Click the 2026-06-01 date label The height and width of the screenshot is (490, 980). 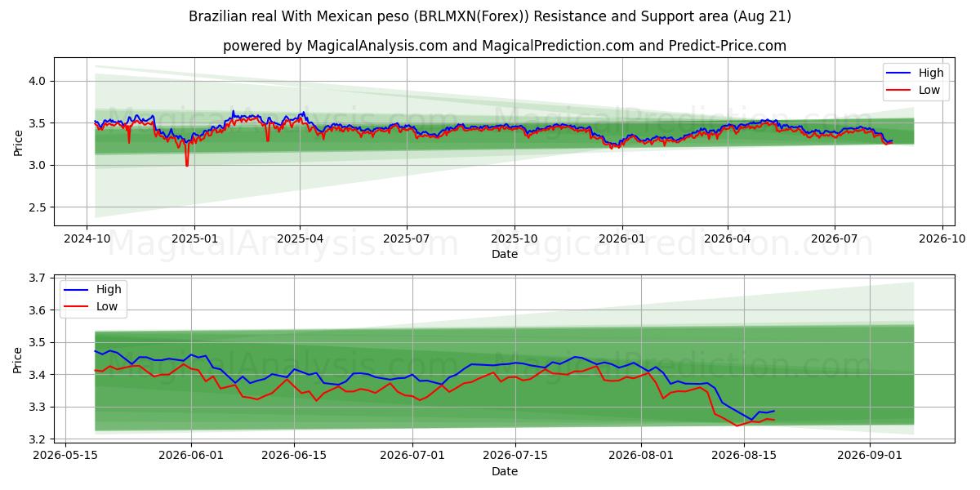point(191,456)
